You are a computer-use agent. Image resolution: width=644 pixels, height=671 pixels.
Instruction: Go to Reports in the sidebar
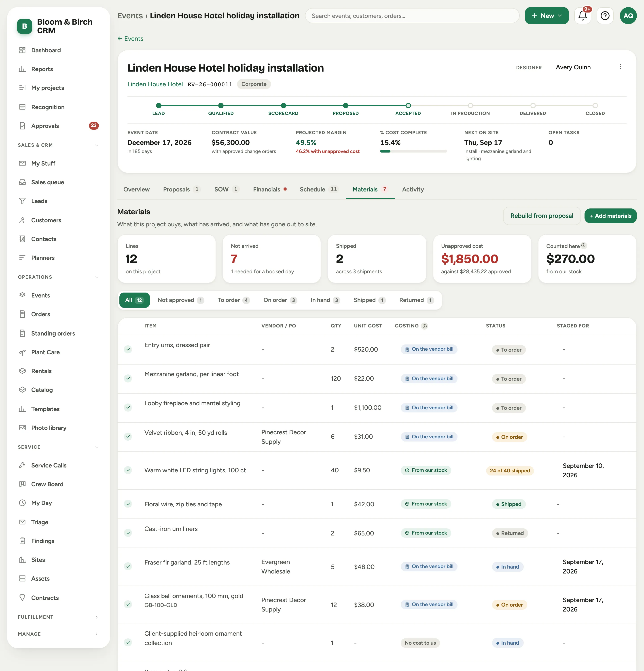point(59,69)
